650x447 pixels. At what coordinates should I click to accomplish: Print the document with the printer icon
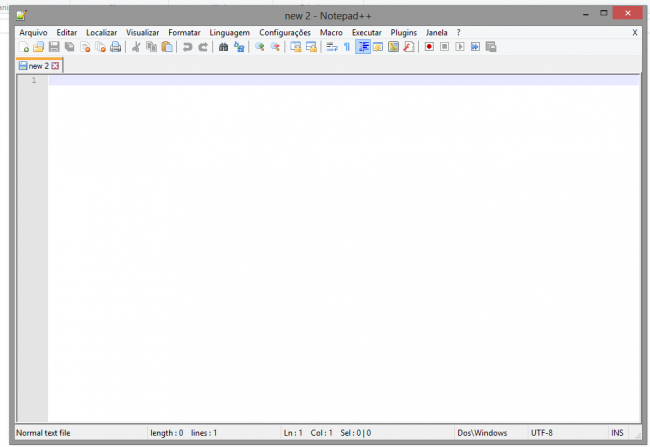point(116,47)
